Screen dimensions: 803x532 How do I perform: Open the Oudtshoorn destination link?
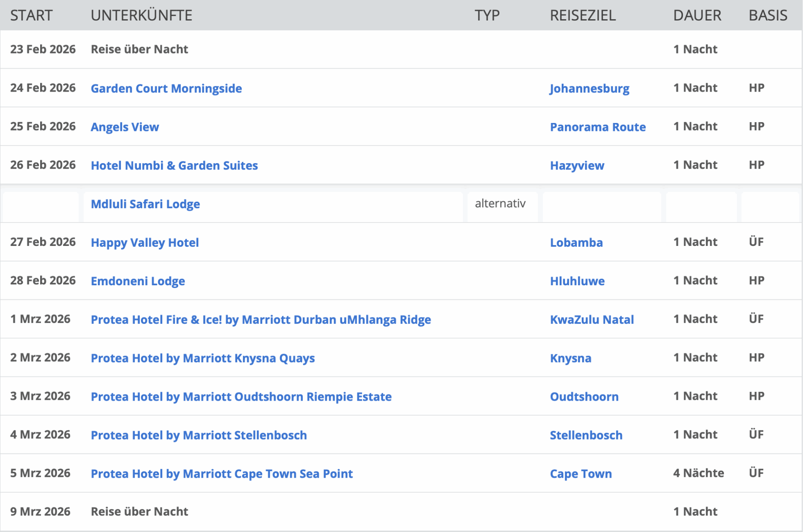click(x=584, y=396)
